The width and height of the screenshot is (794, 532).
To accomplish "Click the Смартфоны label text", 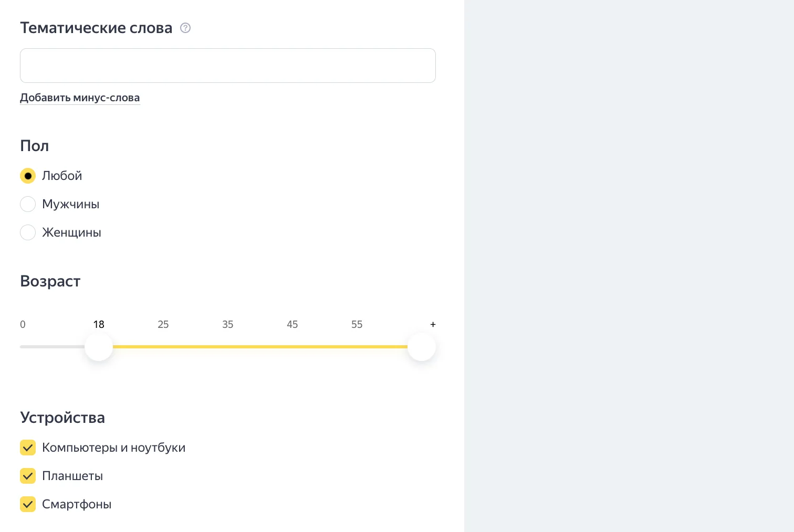I will tap(77, 504).
